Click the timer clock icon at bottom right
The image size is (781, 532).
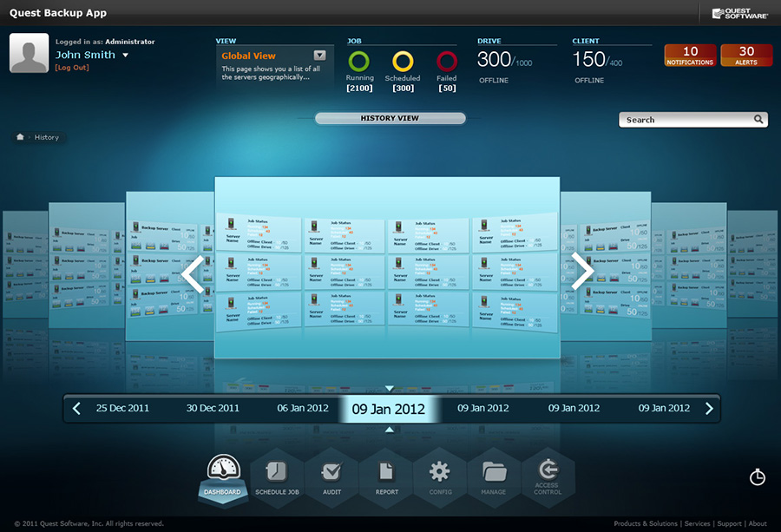pos(757,476)
